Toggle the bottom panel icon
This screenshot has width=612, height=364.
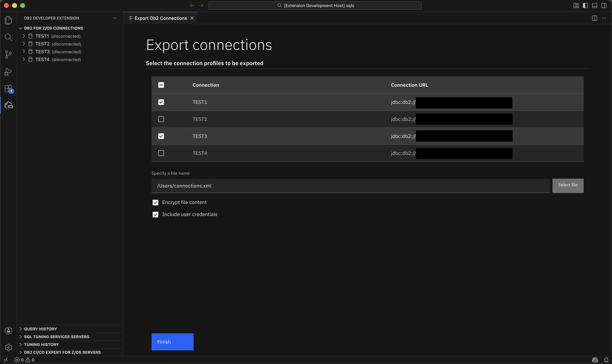(595, 5)
